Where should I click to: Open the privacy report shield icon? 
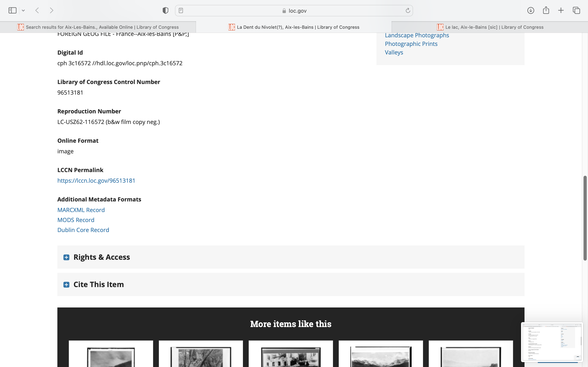point(165,10)
